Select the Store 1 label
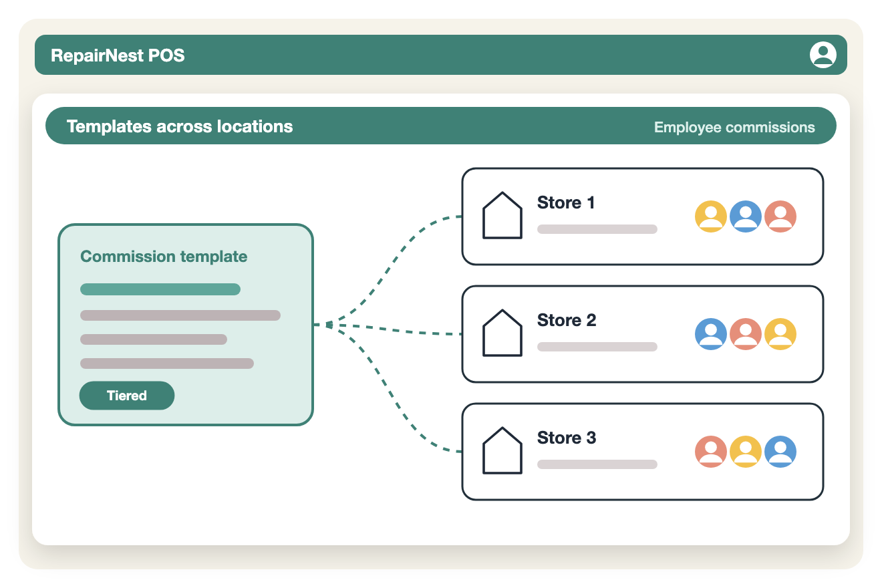Image resolution: width=882 pixels, height=588 pixels. [x=566, y=202]
